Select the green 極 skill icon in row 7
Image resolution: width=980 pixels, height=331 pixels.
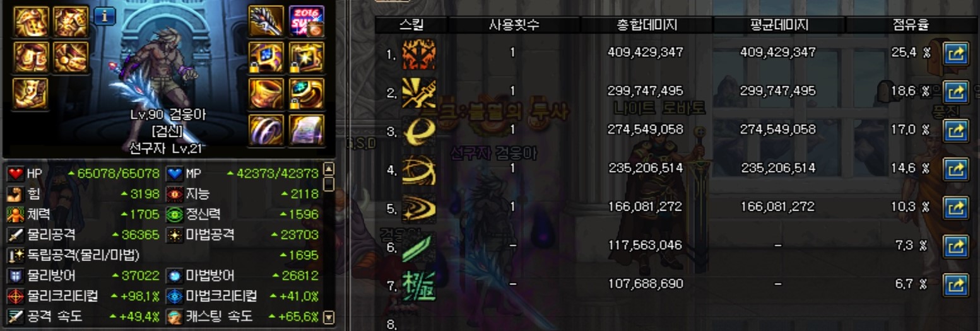click(x=419, y=285)
